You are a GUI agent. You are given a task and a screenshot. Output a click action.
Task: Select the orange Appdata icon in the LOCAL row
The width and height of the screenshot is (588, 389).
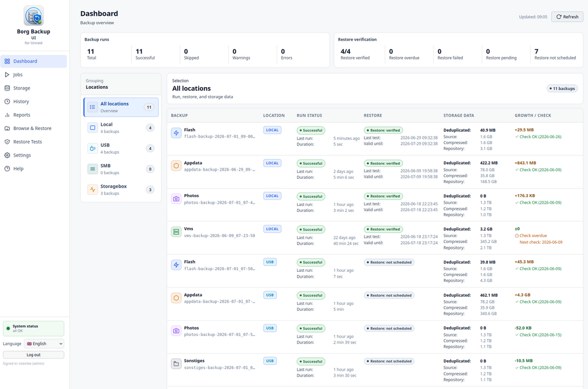click(x=176, y=165)
